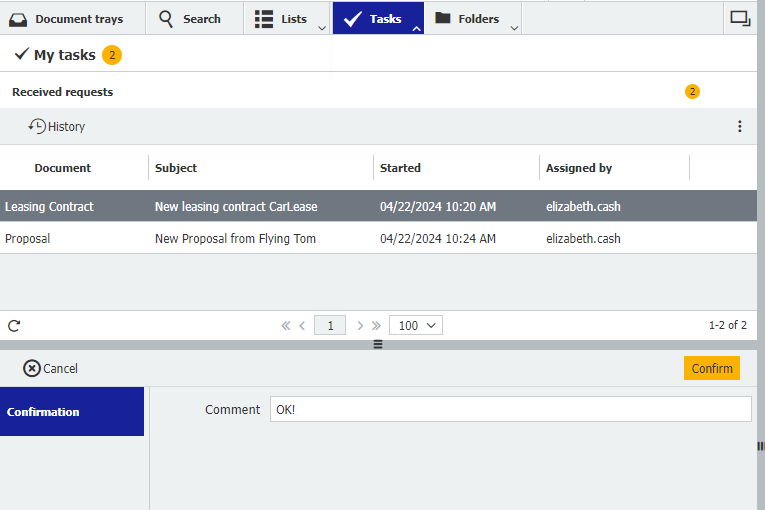Open the three-dot more options menu

pyautogui.click(x=739, y=126)
